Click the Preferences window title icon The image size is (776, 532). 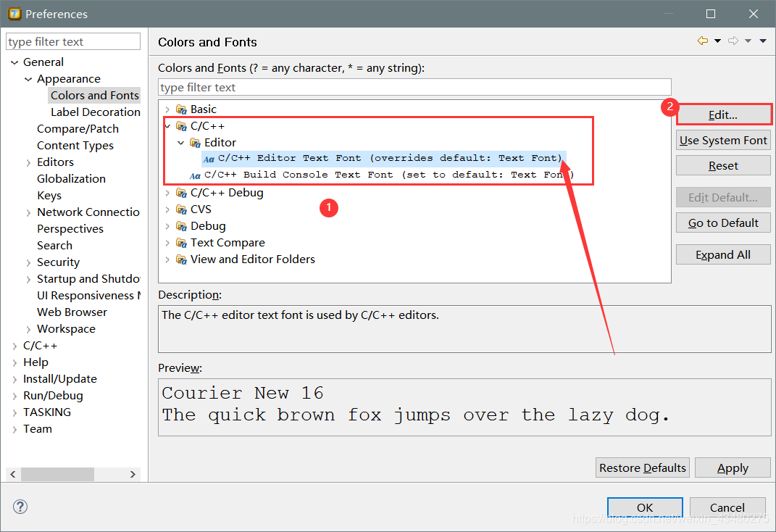[14, 13]
